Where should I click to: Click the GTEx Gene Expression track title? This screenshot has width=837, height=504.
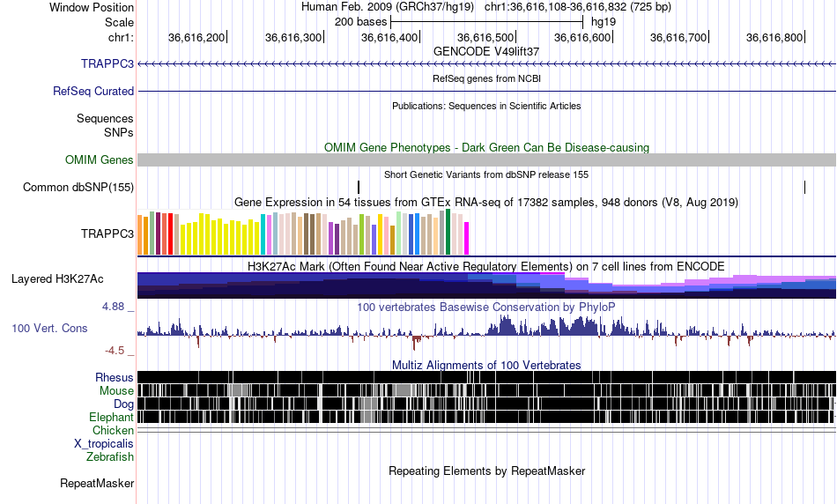(486, 203)
